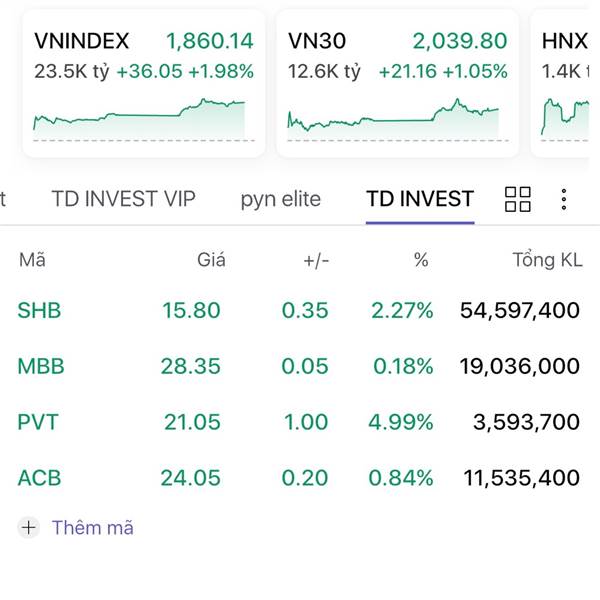
Task: Click the plus icon to add symbol
Action: pyautogui.click(x=29, y=527)
